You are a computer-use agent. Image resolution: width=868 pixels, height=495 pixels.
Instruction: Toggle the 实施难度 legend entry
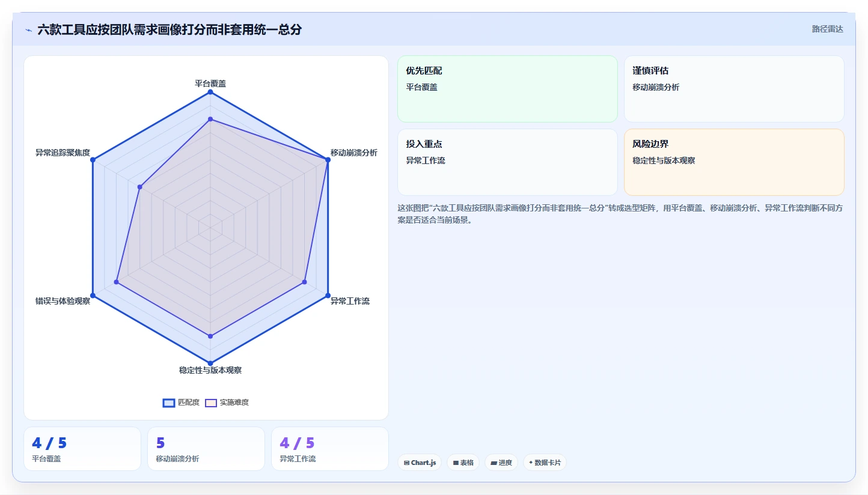[x=227, y=402]
